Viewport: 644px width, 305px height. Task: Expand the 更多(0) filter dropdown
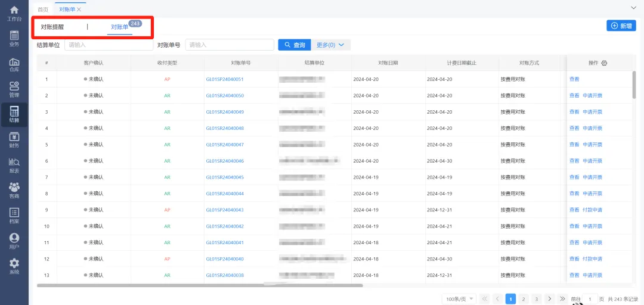(x=330, y=45)
